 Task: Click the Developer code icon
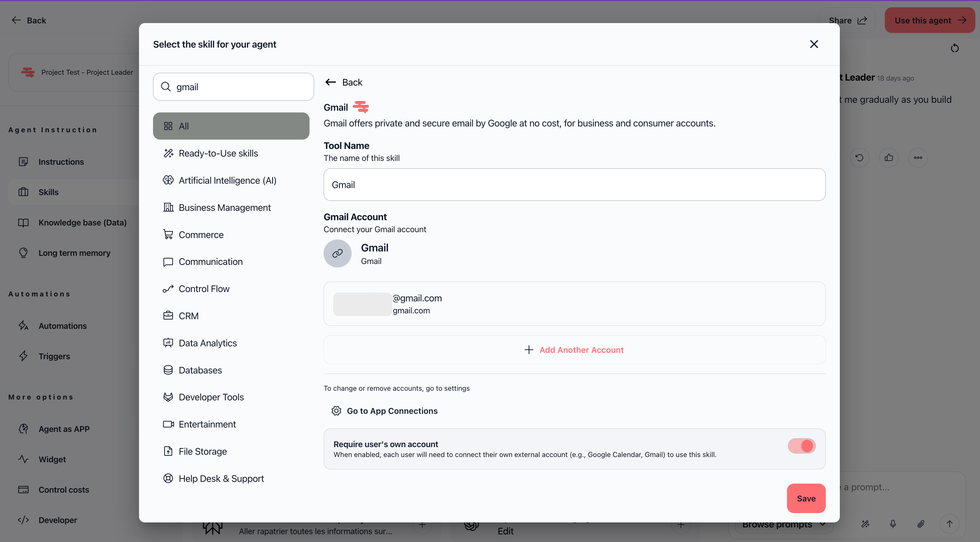click(x=23, y=520)
